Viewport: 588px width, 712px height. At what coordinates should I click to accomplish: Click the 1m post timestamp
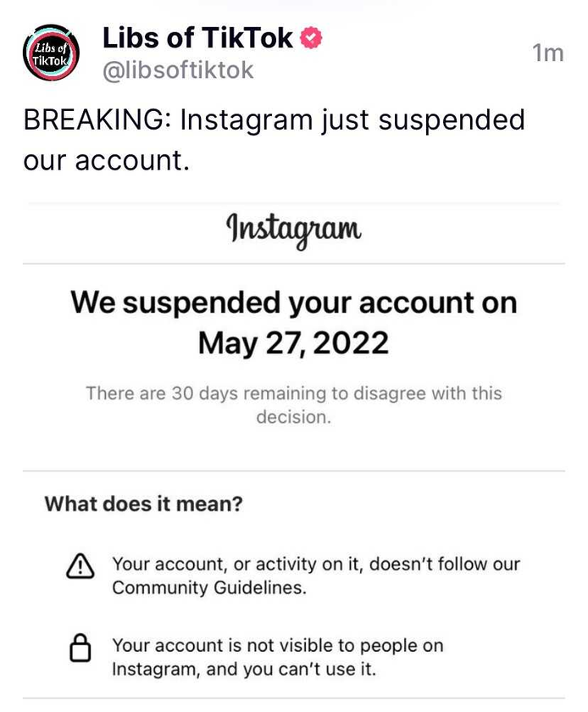click(548, 53)
